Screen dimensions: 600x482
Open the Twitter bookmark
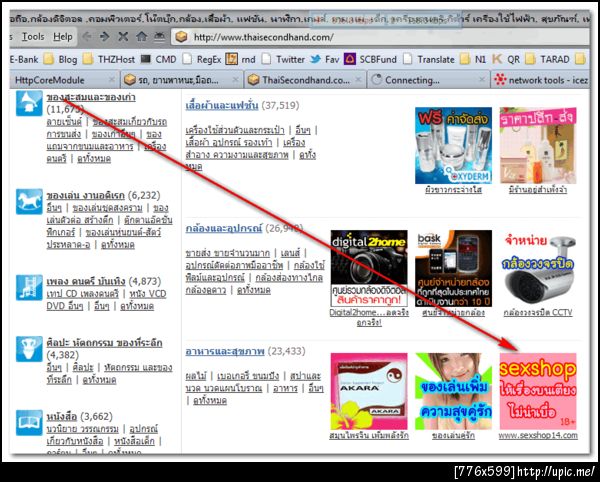(x=284, y=59)
